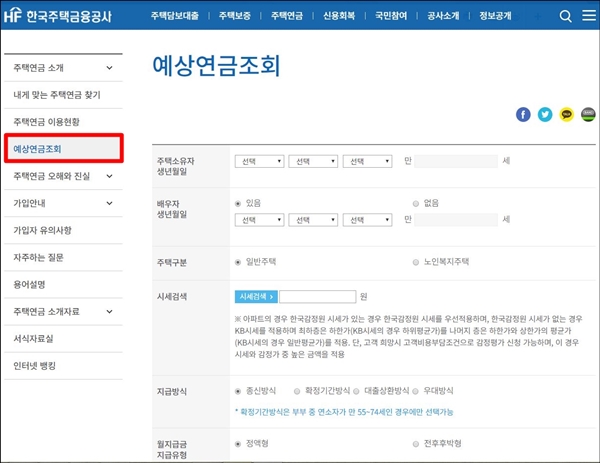Select 전후후박형 radio option
Viewport: 600px width, 463px height.
tap(416, 443)
